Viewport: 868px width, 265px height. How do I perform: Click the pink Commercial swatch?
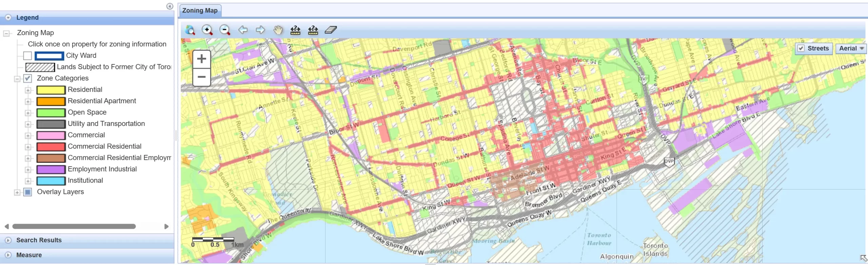tap(51, 135)
